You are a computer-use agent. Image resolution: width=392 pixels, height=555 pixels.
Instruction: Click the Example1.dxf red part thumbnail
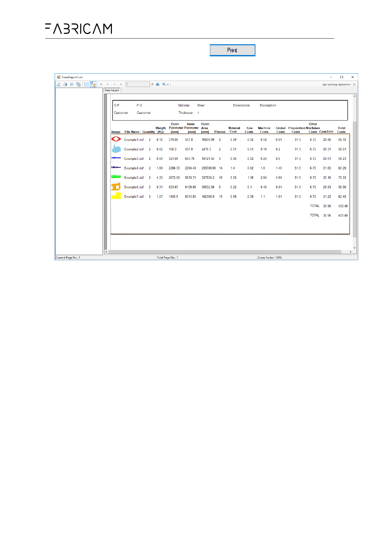(x=116, y=139)
